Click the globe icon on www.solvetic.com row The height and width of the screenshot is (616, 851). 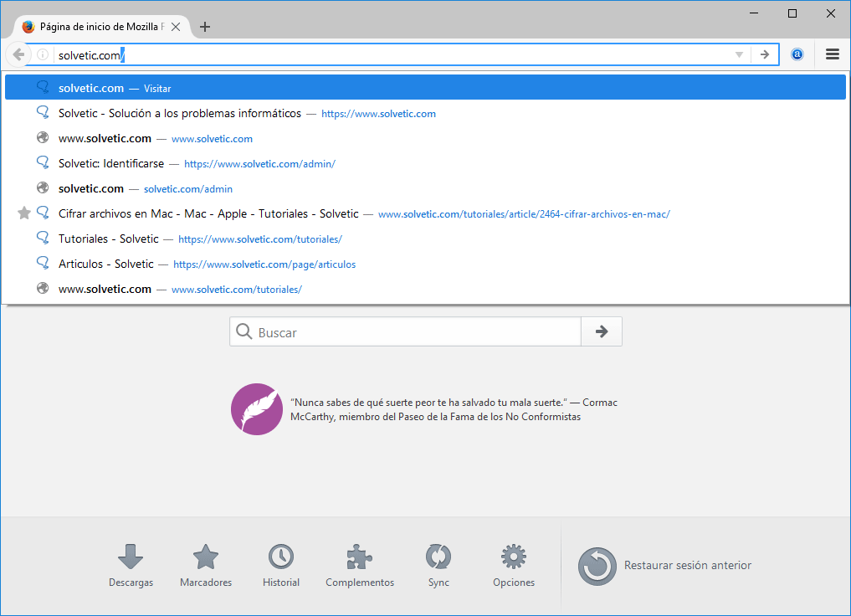[43, 137]
